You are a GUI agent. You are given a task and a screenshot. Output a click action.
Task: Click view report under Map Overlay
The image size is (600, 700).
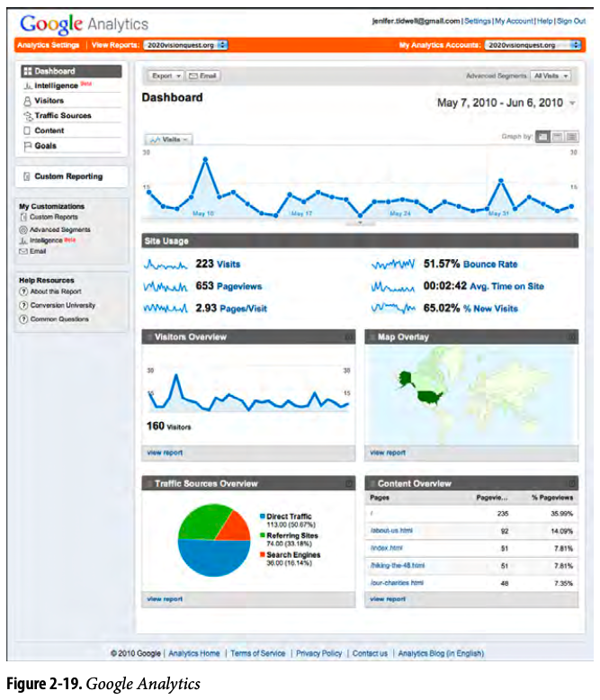click(388, 453)
